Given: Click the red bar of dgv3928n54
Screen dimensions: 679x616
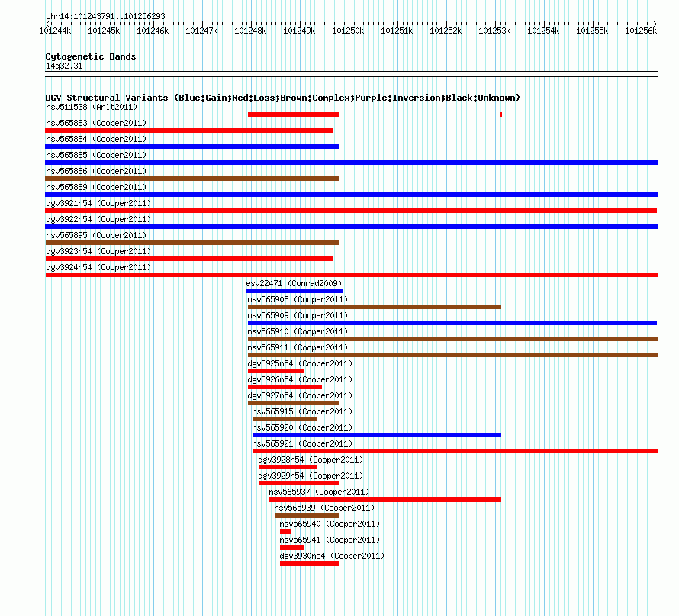Looking at the screenshot, I should point(288,467).
